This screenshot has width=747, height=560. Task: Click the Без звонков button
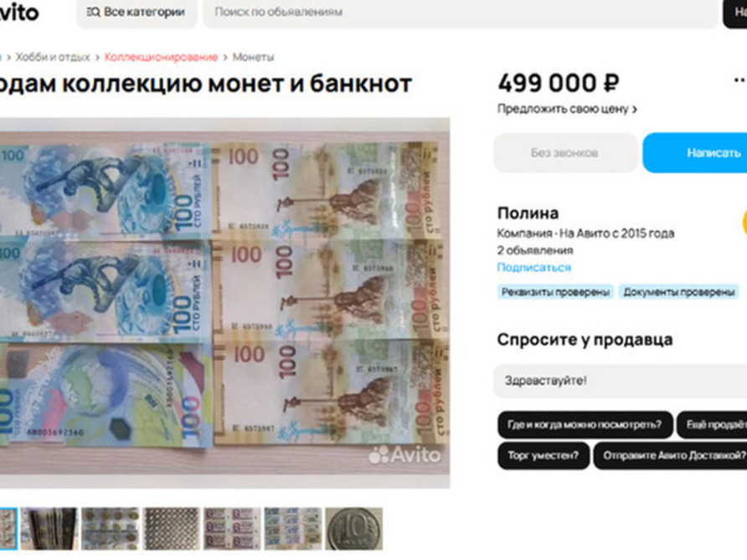click(x=565, y=153)
